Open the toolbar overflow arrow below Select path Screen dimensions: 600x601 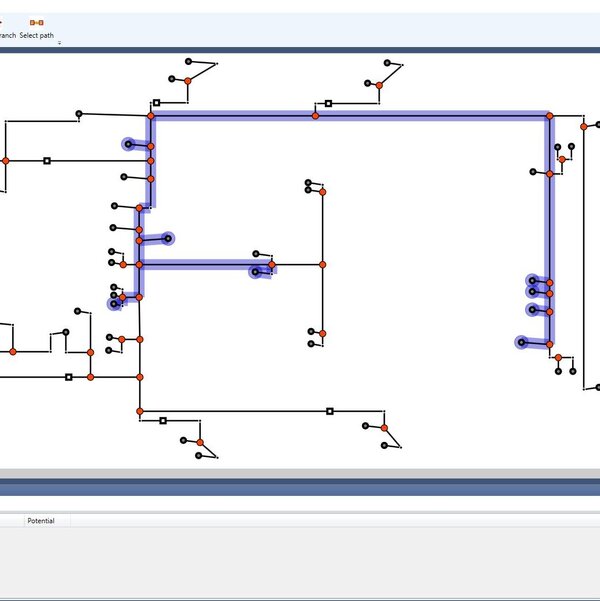(59, 43)
